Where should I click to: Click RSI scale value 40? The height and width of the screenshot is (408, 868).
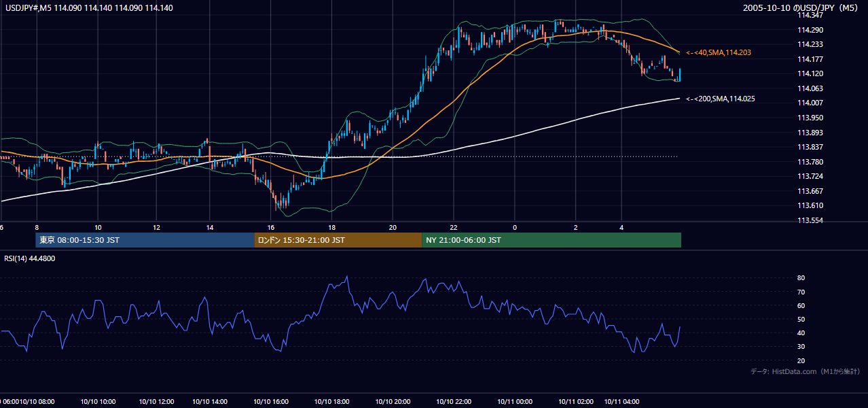pos(801,333)
